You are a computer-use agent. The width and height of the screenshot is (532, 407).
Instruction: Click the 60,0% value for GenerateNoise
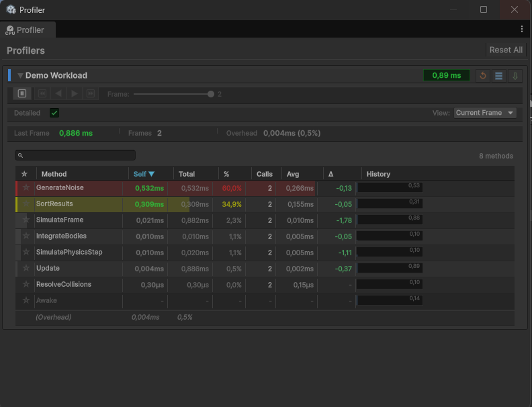(232, 188)
